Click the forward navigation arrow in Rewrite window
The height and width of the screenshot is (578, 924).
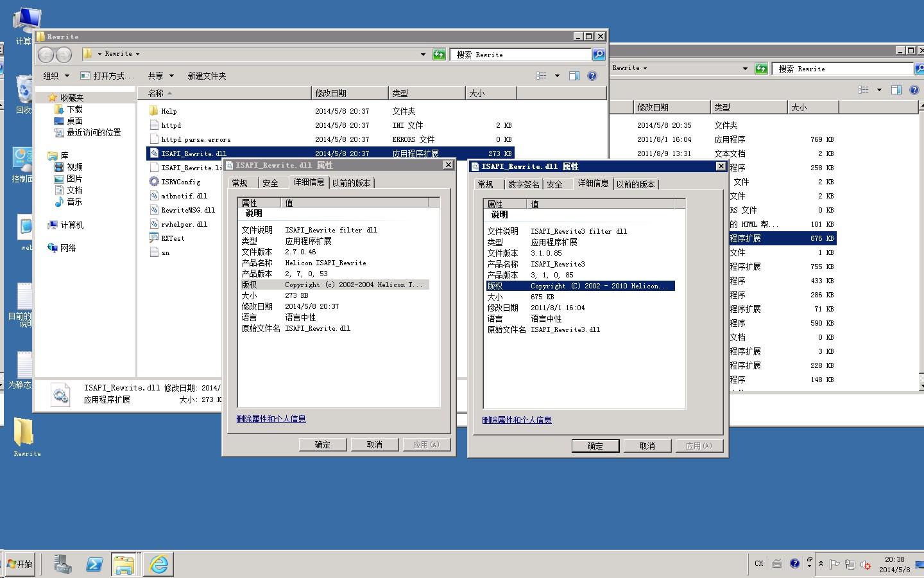[x=64, y=55]
